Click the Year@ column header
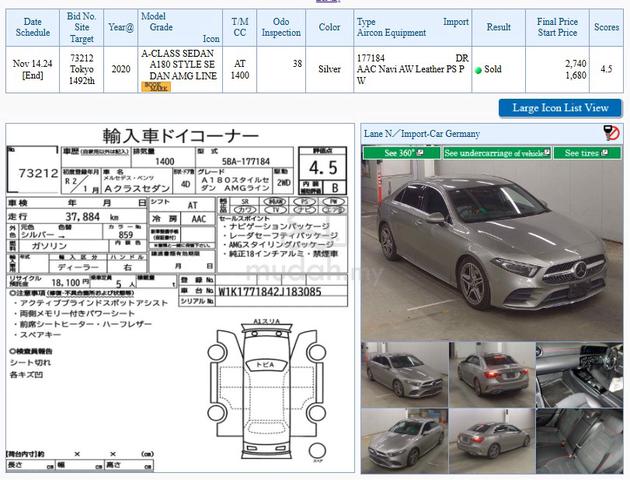Screen dimensions: 630x480 (x=121, y=27)
